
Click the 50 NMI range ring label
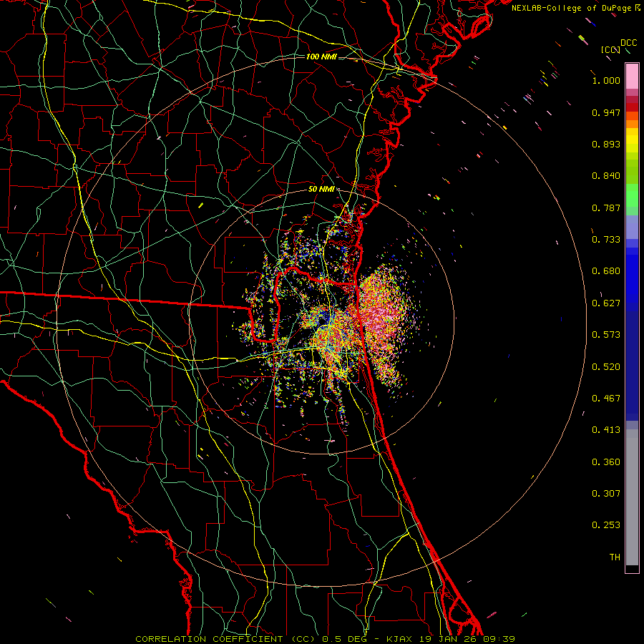321,190
